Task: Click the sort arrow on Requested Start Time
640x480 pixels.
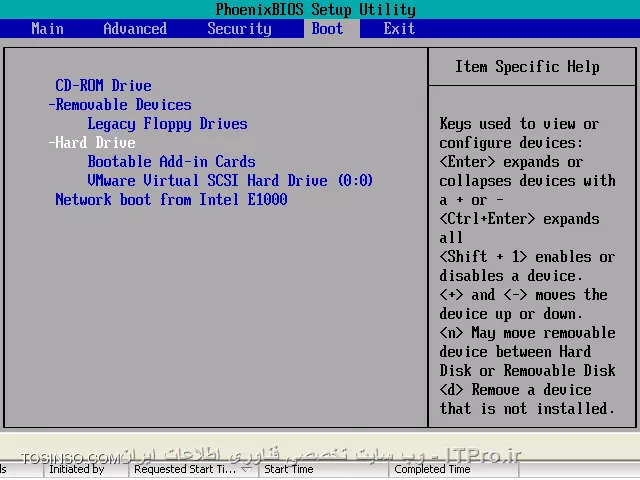Action: coord(246,470)
